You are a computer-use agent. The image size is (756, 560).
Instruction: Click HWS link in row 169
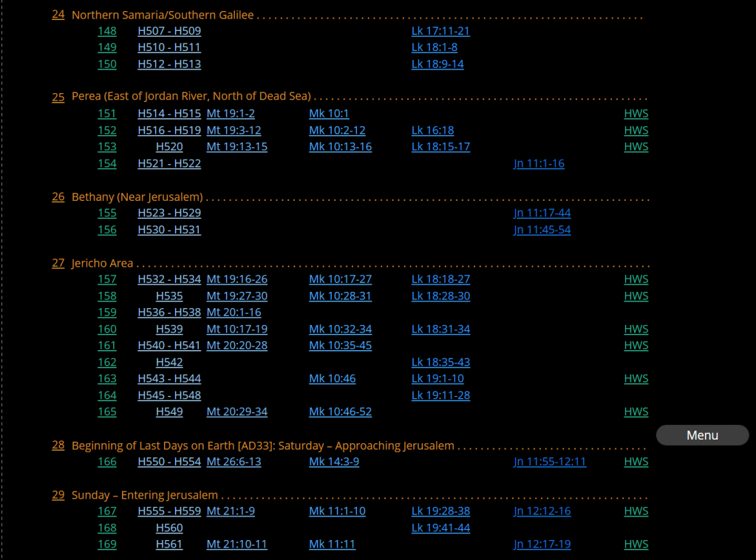(x=636, y=544)
